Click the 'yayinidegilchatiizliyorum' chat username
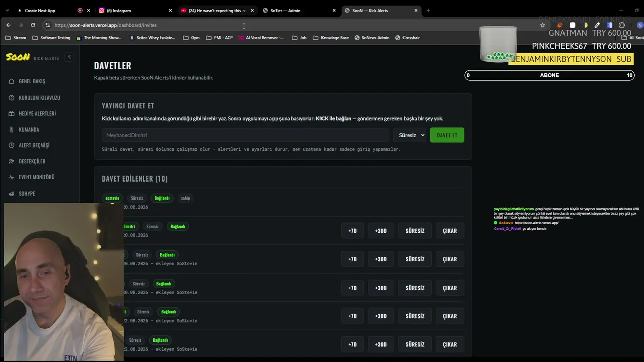 (x=514, y=209)
